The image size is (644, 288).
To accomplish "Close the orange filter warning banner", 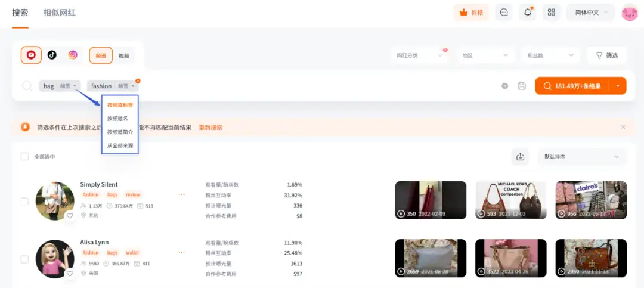I will [623, 127].
